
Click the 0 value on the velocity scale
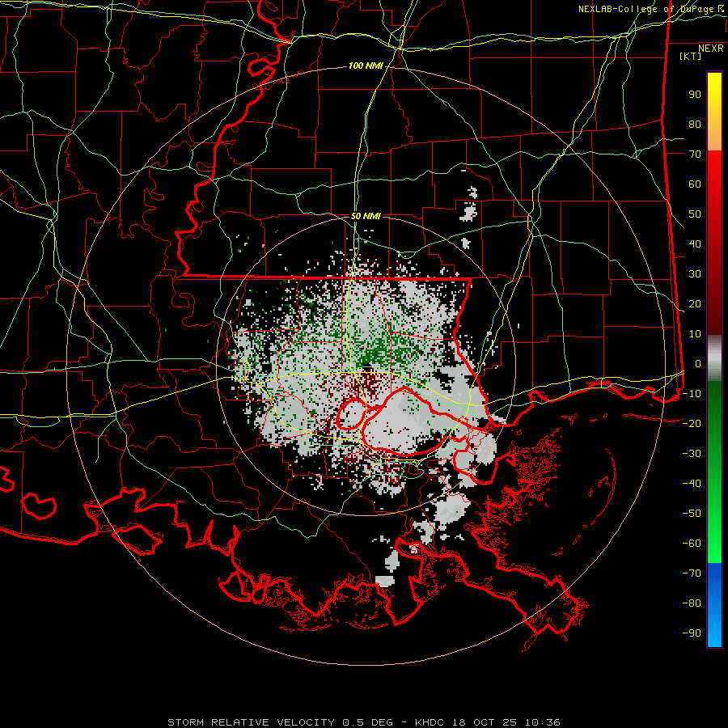click(x=698, y=363)
